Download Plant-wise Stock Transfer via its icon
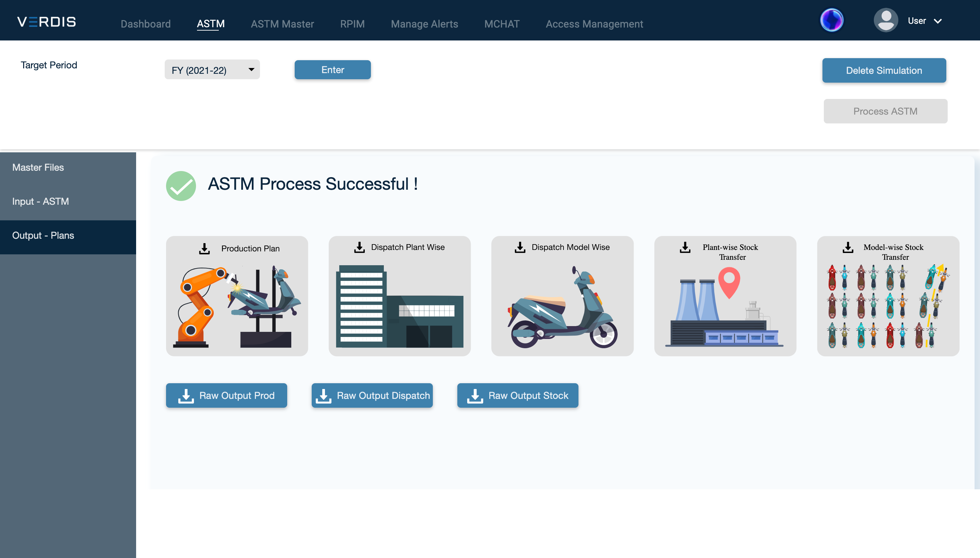This screenshot has height=558, width=980. click(x=685, y=247)
